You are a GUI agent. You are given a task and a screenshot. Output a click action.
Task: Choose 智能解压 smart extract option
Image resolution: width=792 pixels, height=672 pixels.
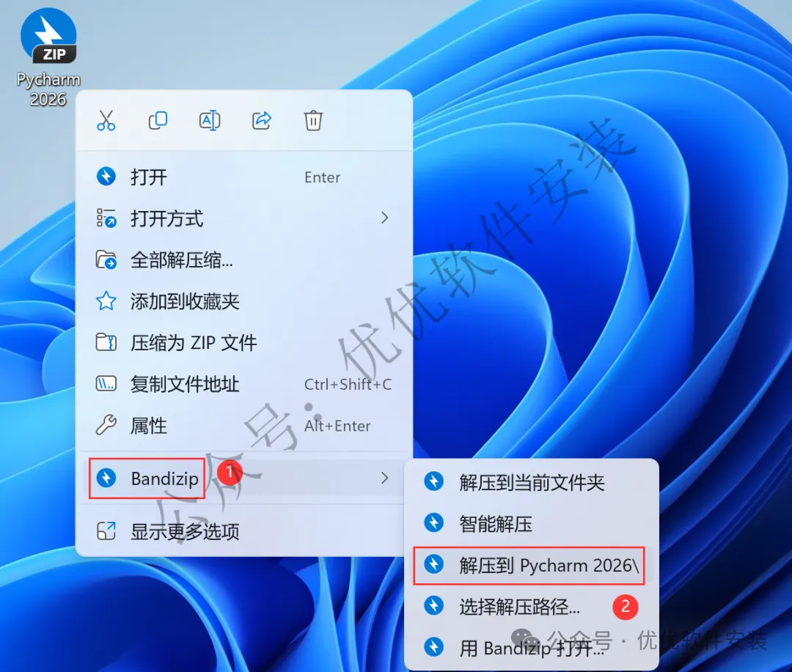tap(532, 523)
